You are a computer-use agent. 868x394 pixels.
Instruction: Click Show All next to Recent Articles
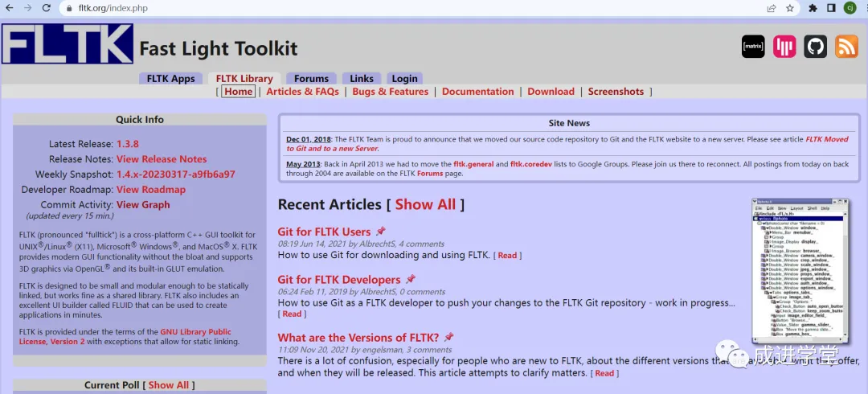tap(425, 204)
